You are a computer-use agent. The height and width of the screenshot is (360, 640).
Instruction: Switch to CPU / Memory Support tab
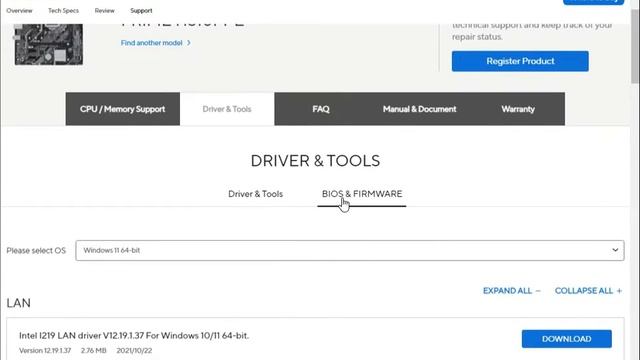(x=122, y=109)
